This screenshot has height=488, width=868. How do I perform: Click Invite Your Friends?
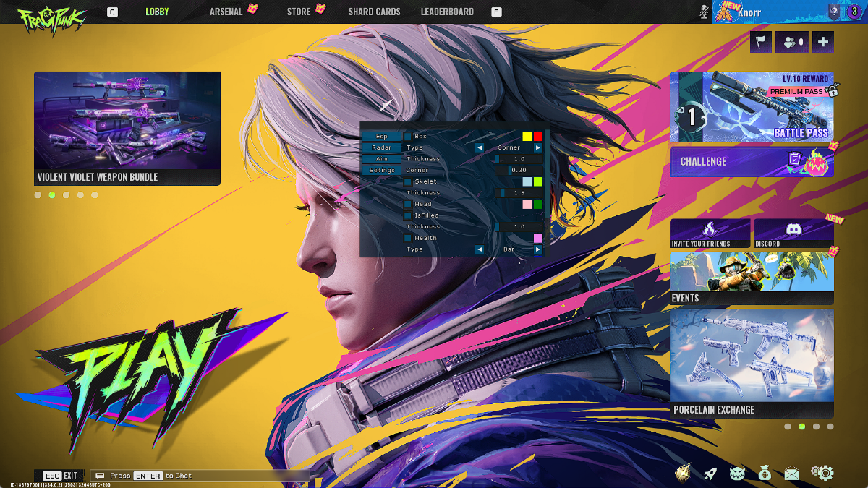(710, 234)
